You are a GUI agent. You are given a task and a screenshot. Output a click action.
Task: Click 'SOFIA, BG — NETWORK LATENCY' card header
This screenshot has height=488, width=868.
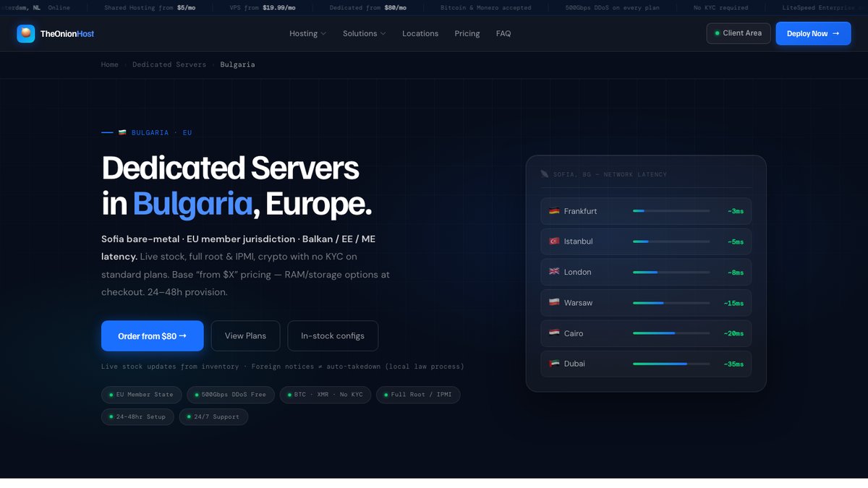[610, 174]
